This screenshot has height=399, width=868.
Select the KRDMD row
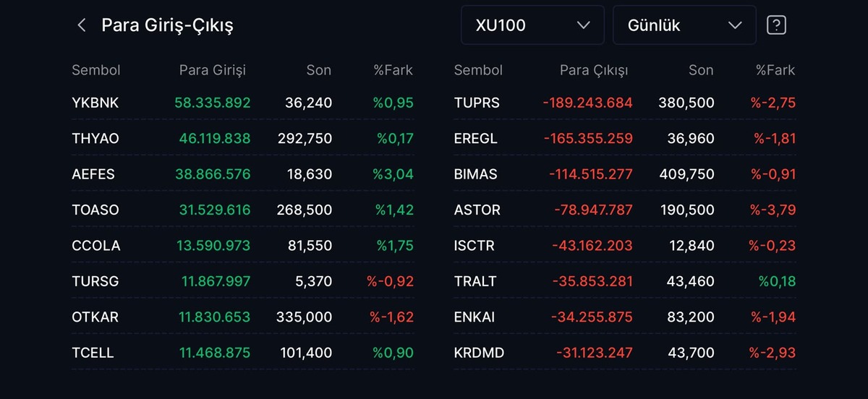[x=625, y=353]
